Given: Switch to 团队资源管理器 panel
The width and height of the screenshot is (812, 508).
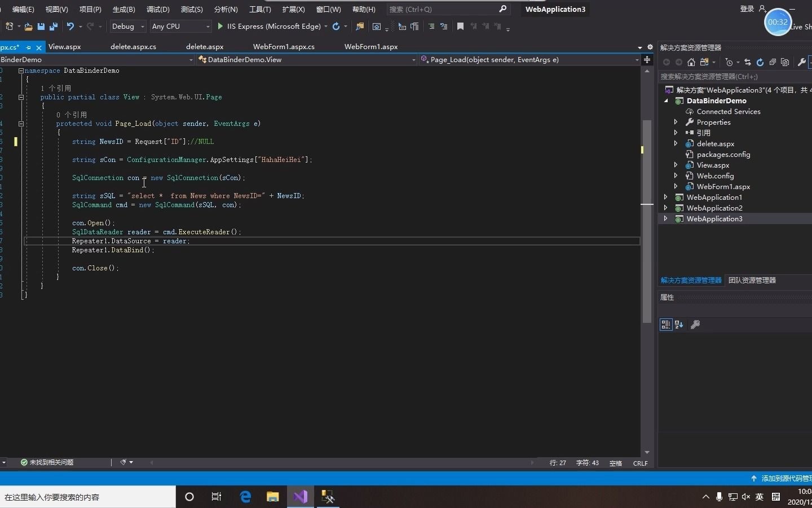Looking at the screenshot, I should 752,280.
